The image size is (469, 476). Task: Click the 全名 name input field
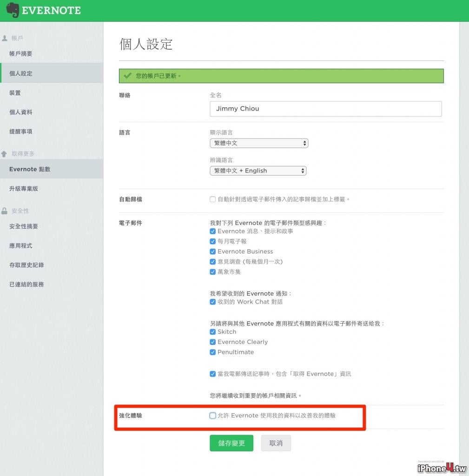pos(326,109)
